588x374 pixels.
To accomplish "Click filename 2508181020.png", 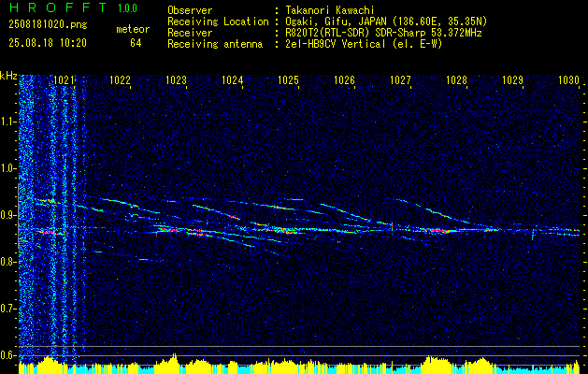I will [x=48, y=25].
